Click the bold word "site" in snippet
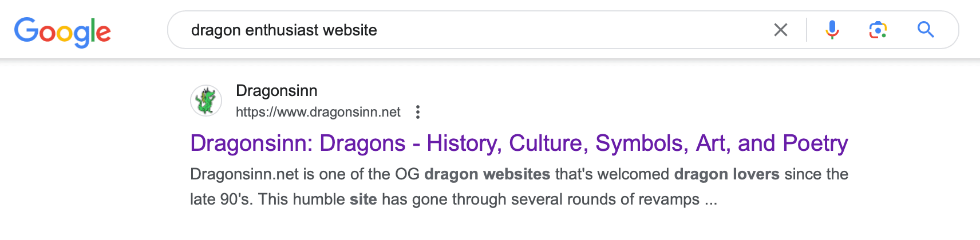The height and width of the screenshot is (240, 980). click(x=363, y=199)
